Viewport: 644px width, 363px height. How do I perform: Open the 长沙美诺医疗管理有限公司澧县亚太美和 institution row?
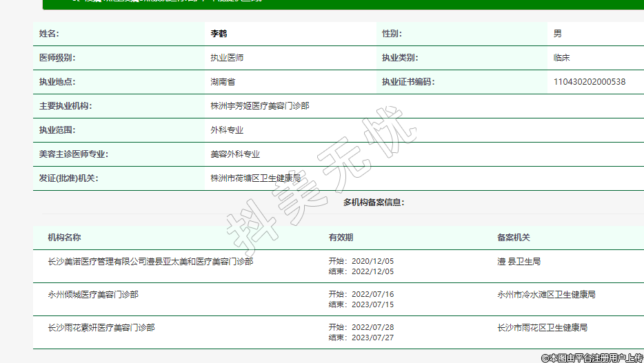pos(150,262)
